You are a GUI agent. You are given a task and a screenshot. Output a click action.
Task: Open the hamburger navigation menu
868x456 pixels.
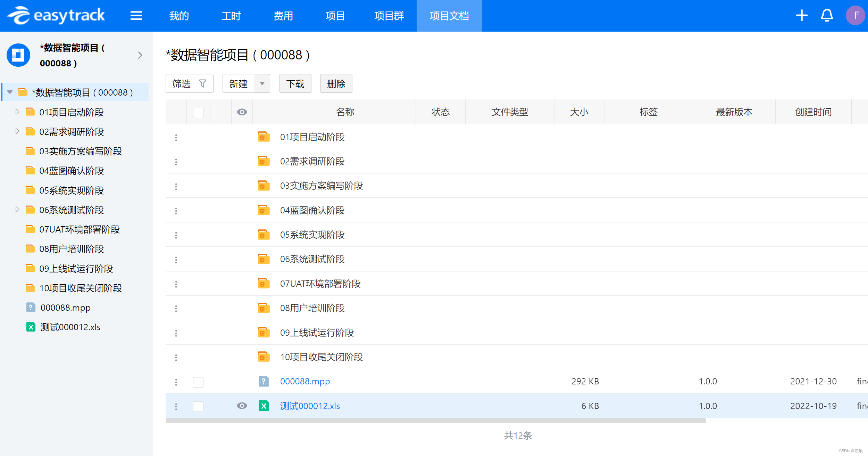coord(136,16)
